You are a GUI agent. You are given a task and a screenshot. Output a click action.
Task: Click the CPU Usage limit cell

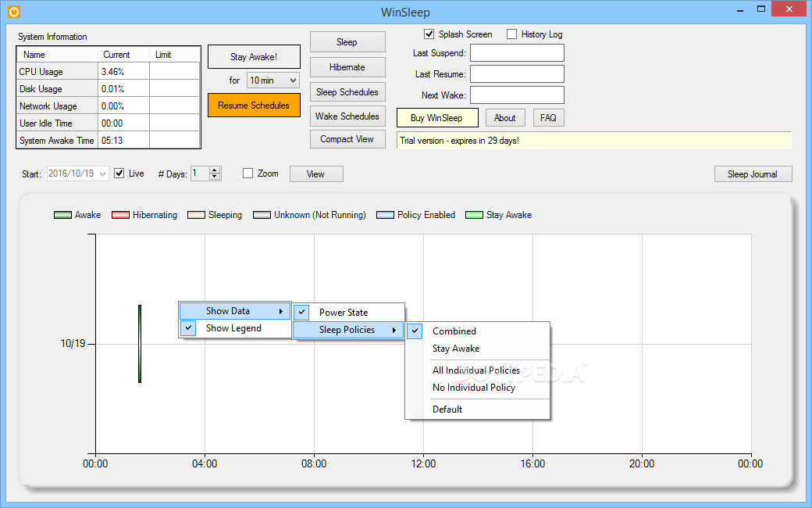point(175,72)
